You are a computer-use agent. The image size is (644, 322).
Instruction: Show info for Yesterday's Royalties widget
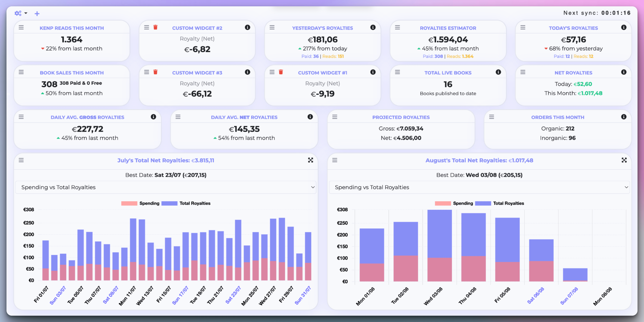click(x=373, y=27)
